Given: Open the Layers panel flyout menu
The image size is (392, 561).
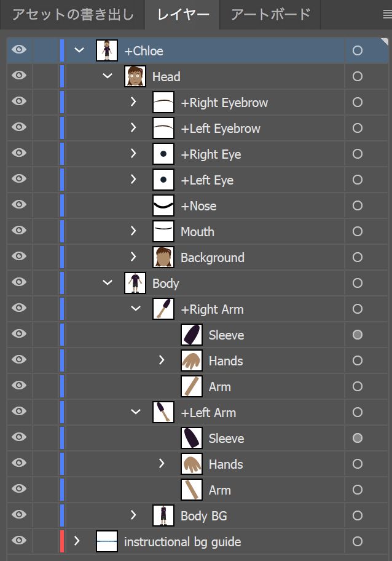Looking at the screenshot, I should [386, 15].
